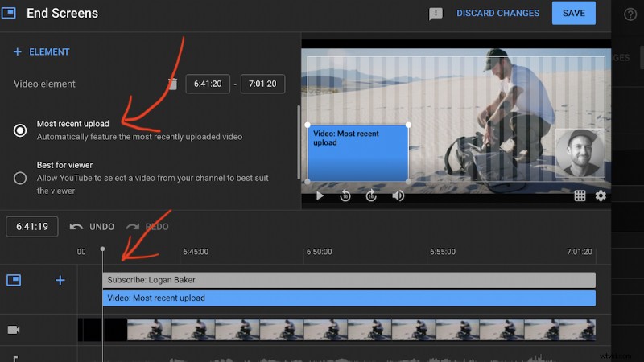Open the send feedback icon
This screenshot has height=362, width=644.
click(436, 14)
